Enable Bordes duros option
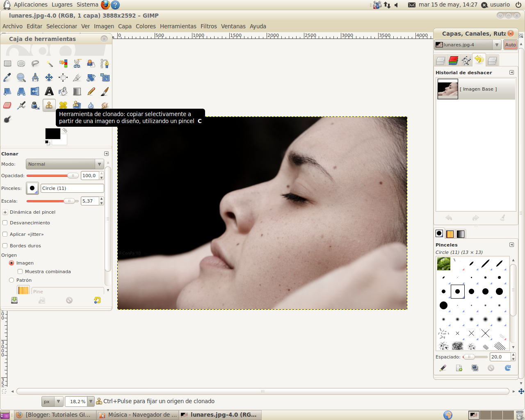This screenshot has height=420, width=525. [5, 246]
